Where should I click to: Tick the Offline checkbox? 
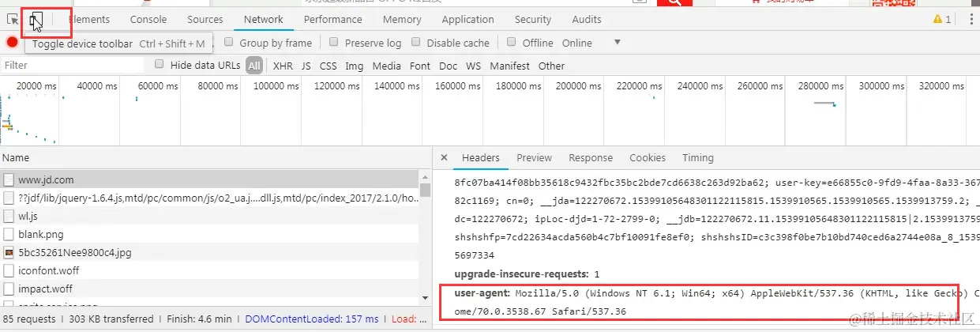point(512,42)
